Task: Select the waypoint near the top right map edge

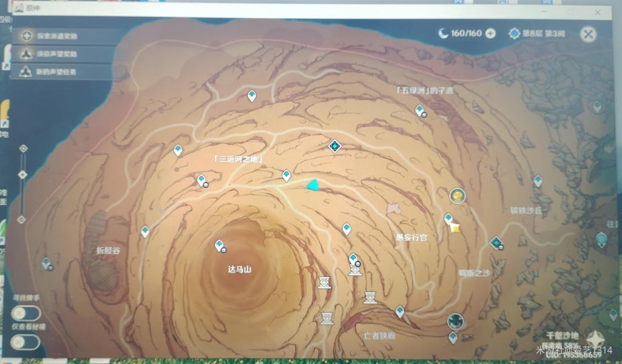Action: pos(597,106)
